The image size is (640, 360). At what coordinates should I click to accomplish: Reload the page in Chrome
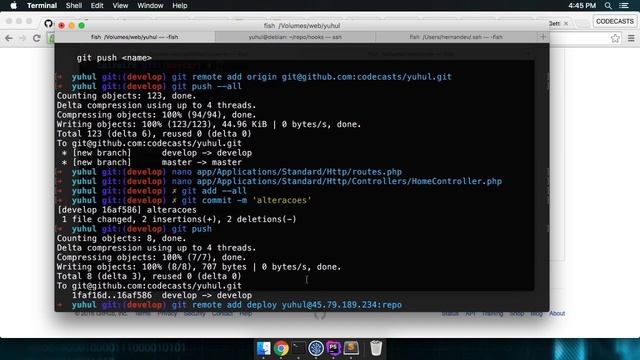36,38
